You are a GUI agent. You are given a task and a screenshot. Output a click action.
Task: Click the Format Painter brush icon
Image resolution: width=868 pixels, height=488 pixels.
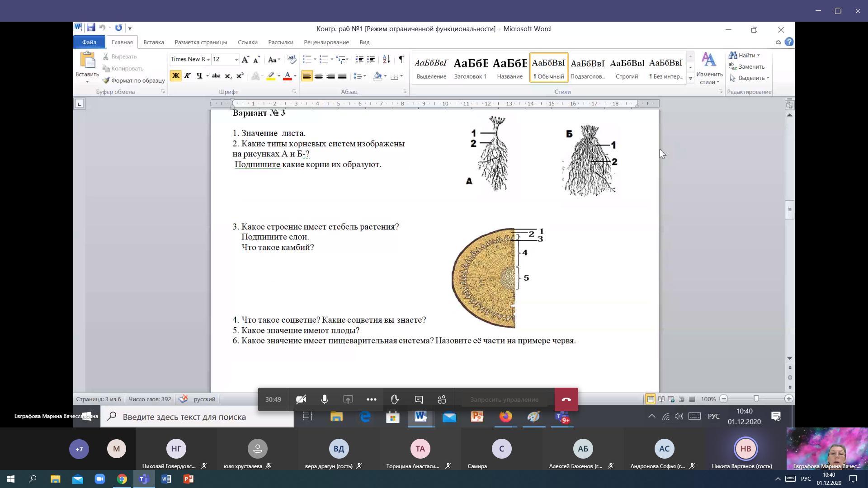click(106, 80)
